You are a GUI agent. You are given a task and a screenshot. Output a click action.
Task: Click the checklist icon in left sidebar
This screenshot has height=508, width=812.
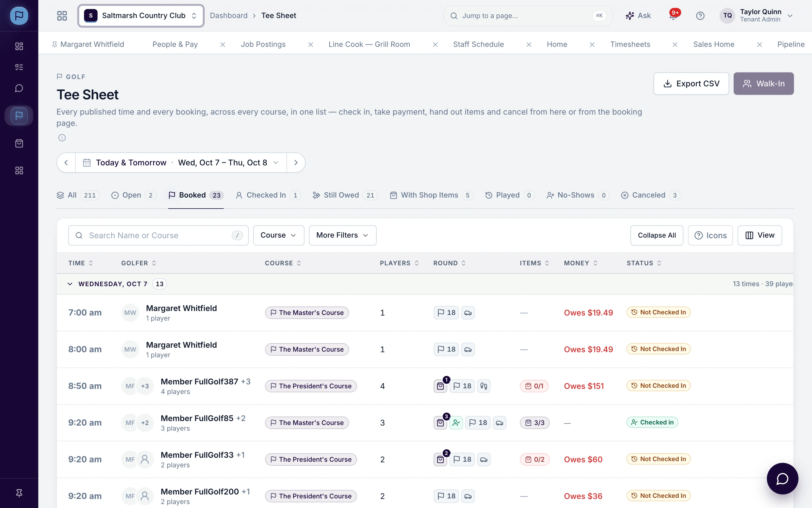pyautogui.click(x=19, y=67)
